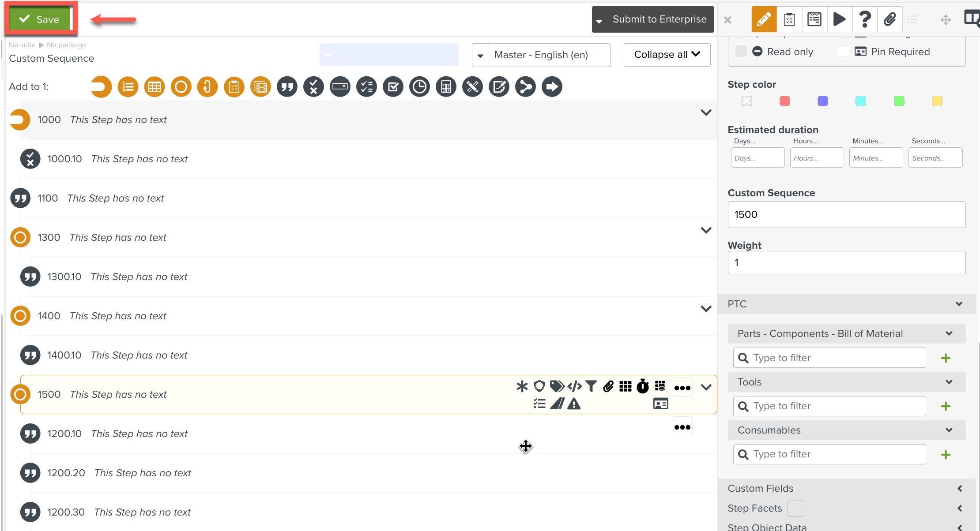Click the tags icon on step 1500
The width and height of the screenshot is (980, 531).
pos(557,386)
